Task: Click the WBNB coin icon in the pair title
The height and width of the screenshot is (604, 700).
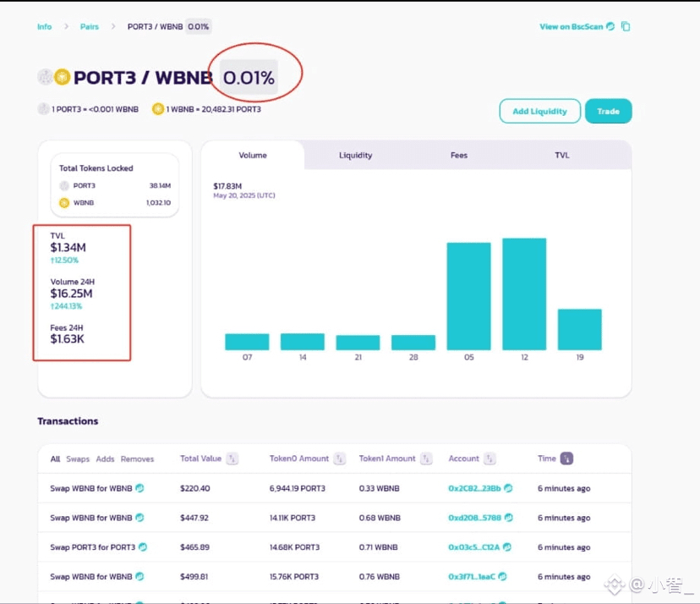Action: tap(62, 77)
